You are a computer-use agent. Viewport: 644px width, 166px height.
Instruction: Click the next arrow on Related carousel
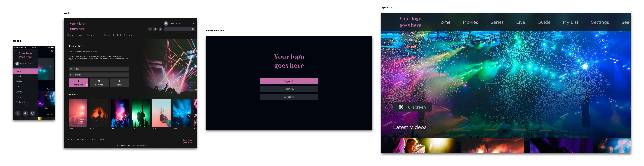[189, 116]
